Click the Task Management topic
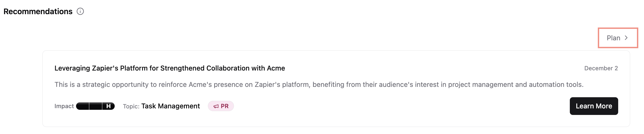 170,106
